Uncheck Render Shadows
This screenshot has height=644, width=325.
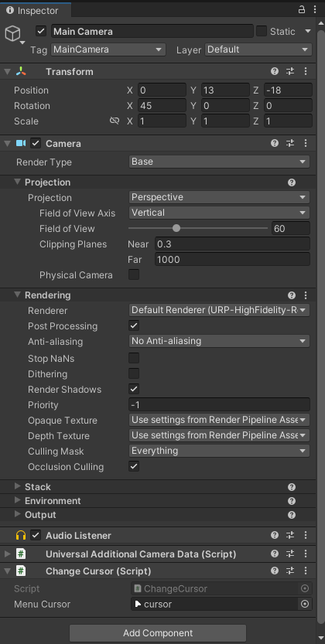pos(134,390)
